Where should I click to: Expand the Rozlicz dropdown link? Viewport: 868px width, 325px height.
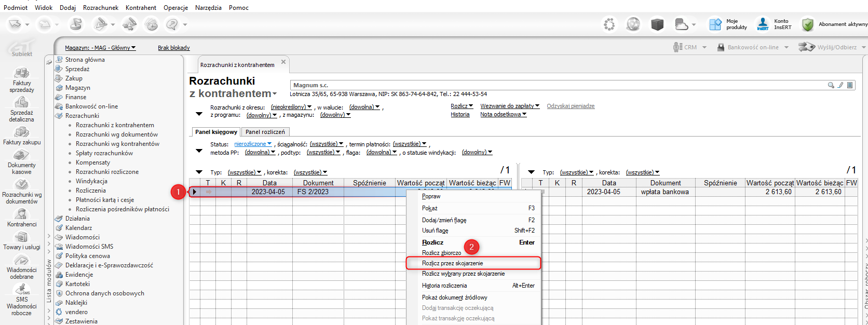click(462, 106)
